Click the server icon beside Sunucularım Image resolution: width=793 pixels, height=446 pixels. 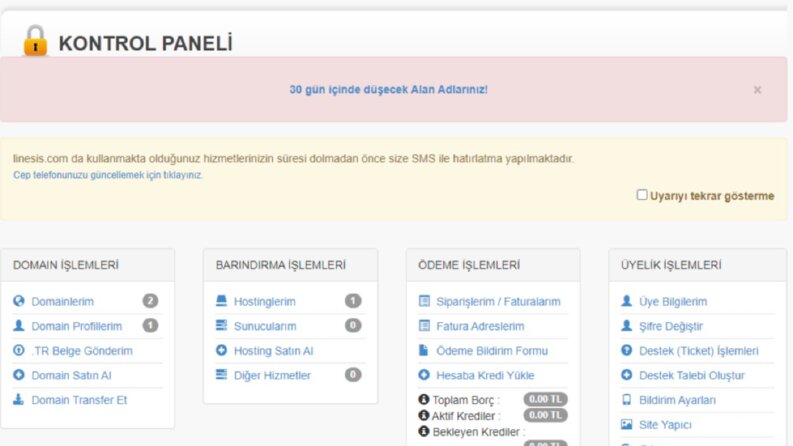point(222,325)
